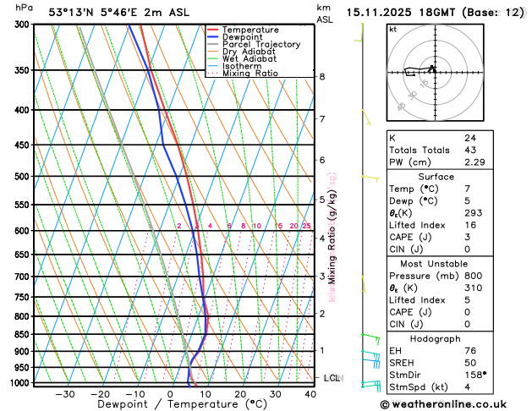Click the SREH value 50
The image size is (532, 411).
pos(470,363)
